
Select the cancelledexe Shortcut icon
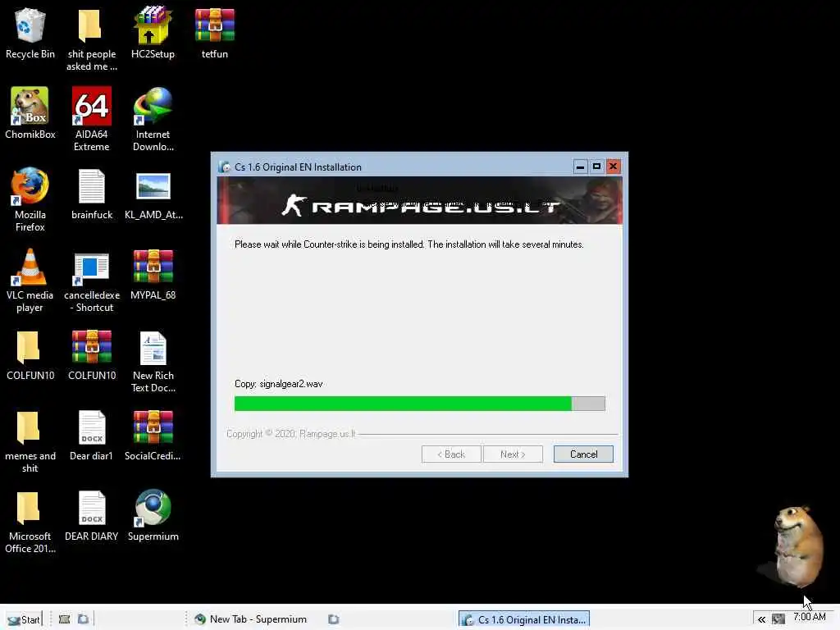pyautogui.click(x=92, y=281)
